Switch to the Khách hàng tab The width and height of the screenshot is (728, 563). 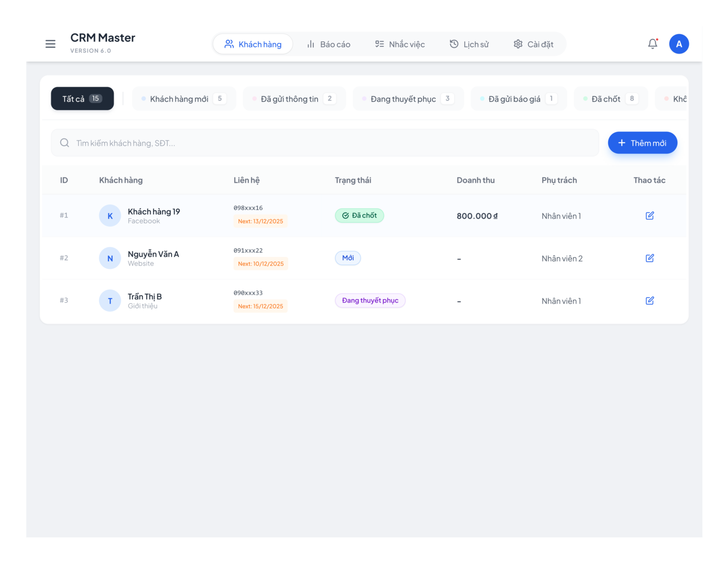[253, 44]
